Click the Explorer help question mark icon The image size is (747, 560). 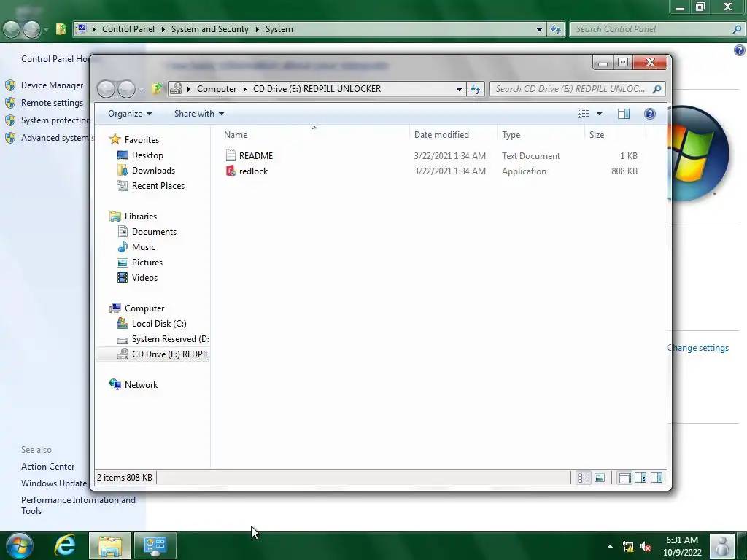(x=650, y=113)
